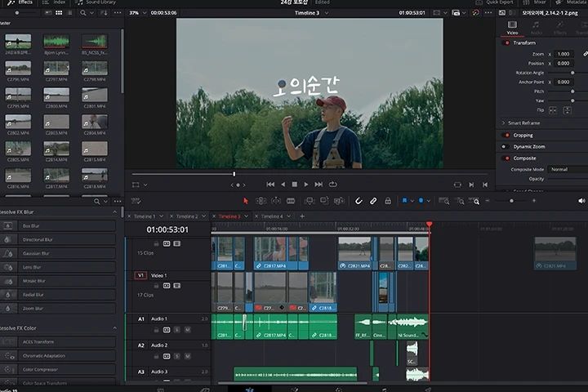Click the zoom out minus button

tap(488, 201)
